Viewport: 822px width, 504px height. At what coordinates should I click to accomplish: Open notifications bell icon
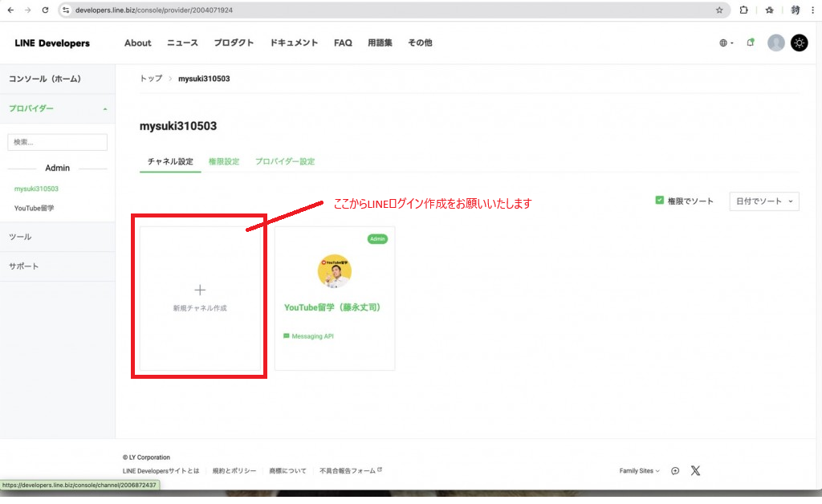point(751,43)
